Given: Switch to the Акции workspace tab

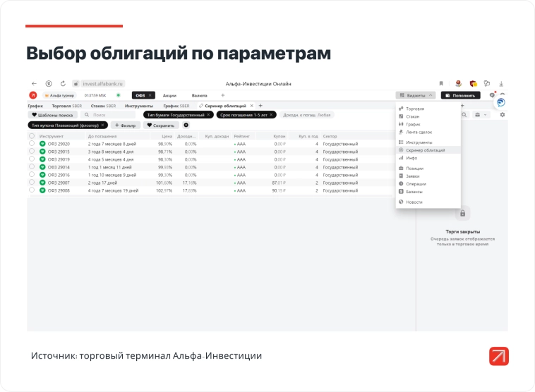Looking at the screenshot, I should [169, 95].
